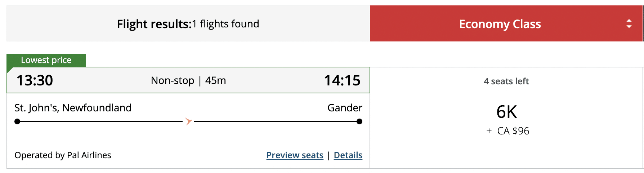Click the plus sign before CA $96
The height and width of the screenshot is (173, 644).
click(x=489, y=131)
